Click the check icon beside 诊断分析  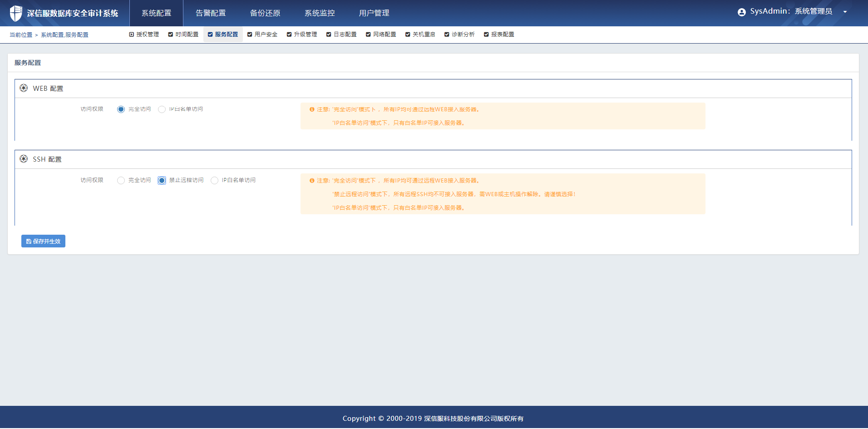point(447,35)
